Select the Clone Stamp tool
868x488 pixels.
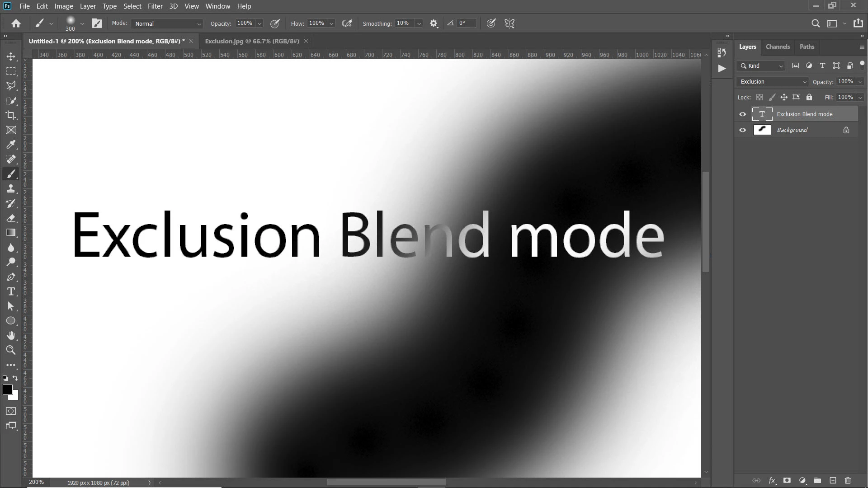click(11, 189)
